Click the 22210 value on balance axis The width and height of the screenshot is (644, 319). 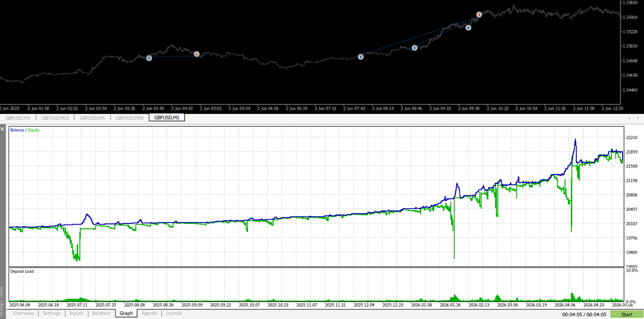coord(631,138)
